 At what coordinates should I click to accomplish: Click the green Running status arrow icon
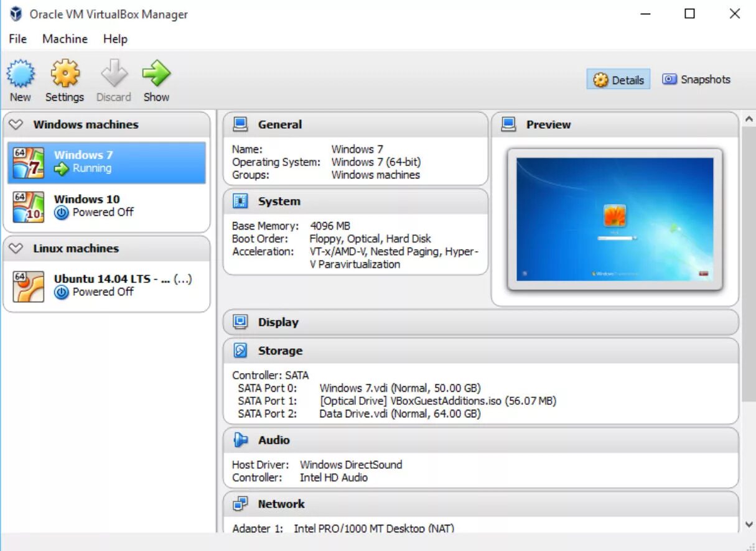point(61,169)
